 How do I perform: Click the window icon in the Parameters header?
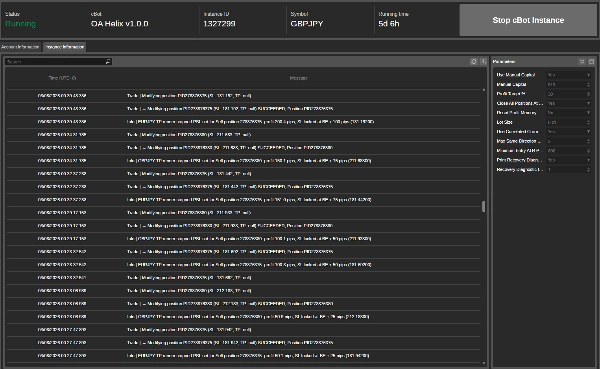(591, 62)
